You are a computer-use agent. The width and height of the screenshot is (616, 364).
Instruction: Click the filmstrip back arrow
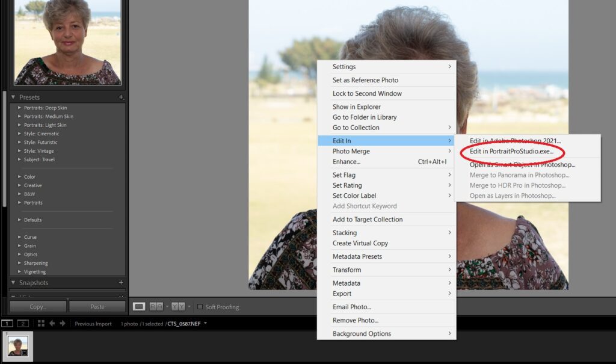click(x=52, y=324)
